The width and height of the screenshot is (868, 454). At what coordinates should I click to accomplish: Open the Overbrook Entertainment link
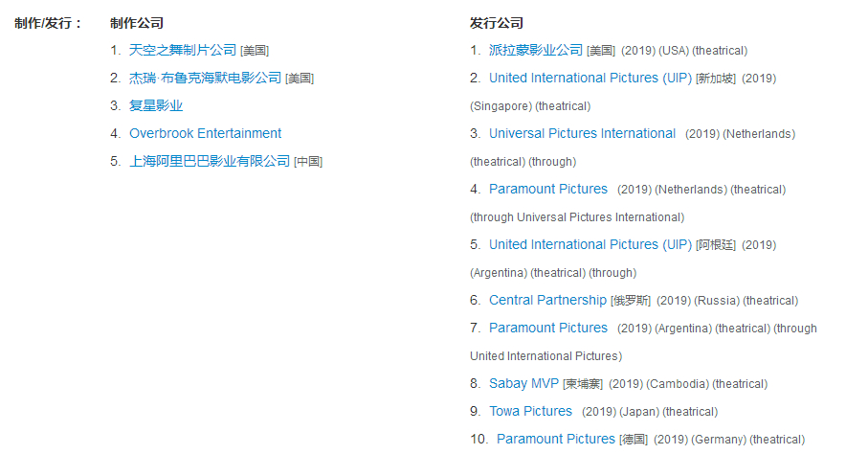[206, 133]
